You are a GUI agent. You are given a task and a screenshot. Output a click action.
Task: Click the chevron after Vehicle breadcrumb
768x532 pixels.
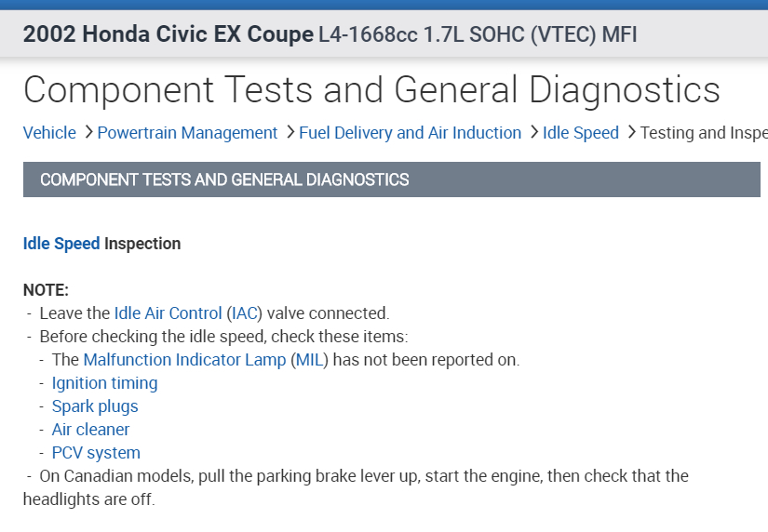[88, 132]
